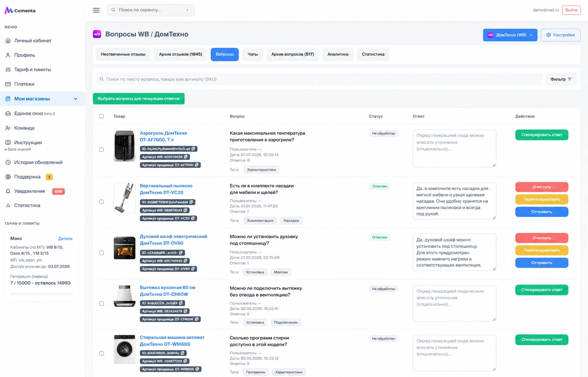Check the Аэрогриль ДомТехно row checkbox
Screen dimensions: 588x377
(x=101, y=149)
